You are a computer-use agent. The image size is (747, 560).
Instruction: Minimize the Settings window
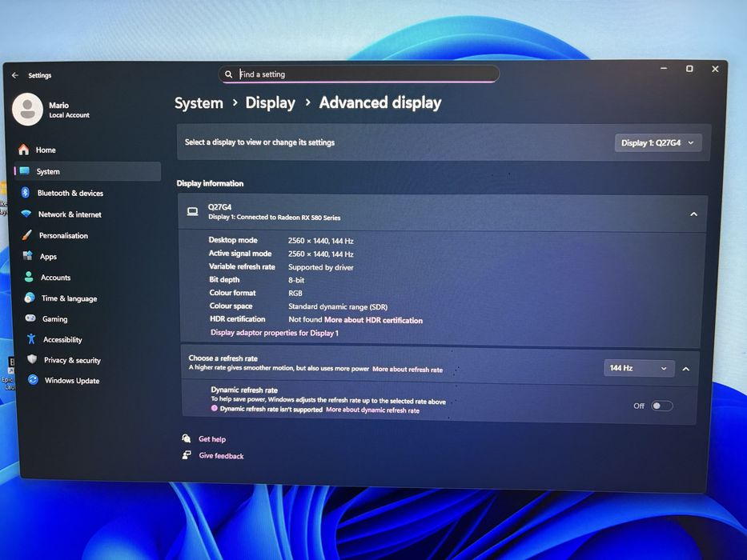[663, 69]
